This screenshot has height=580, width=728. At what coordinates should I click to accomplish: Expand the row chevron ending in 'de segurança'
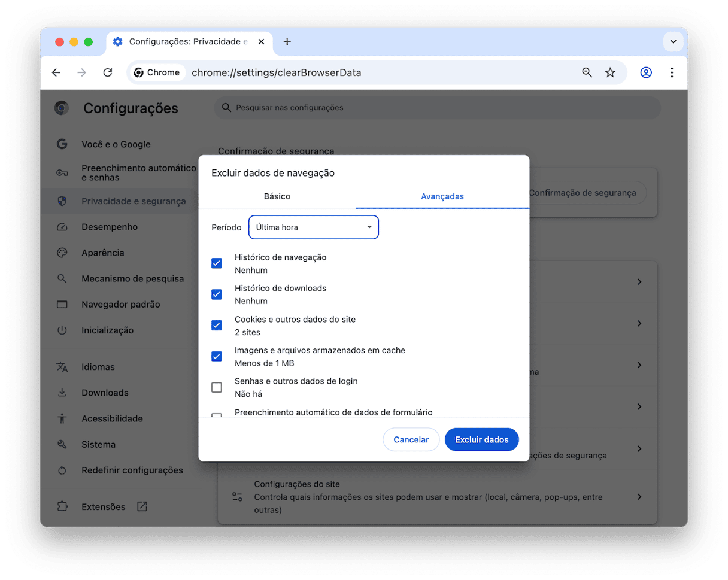pos(639,448)
